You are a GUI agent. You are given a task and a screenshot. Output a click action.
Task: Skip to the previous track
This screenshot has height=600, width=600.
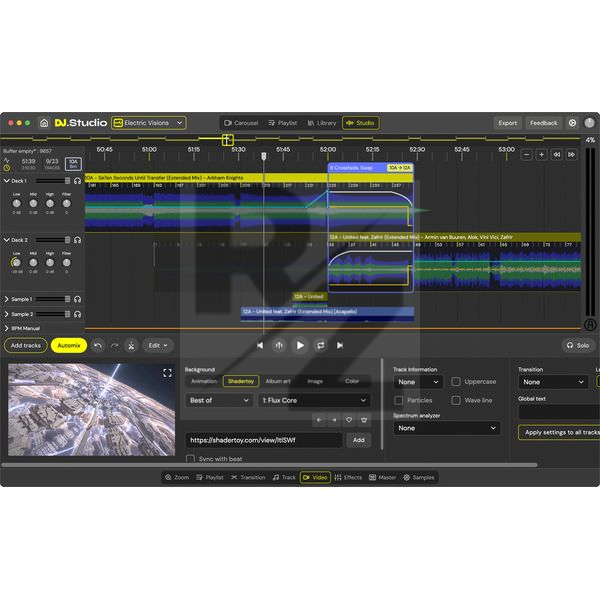click(x=260, y=346)
